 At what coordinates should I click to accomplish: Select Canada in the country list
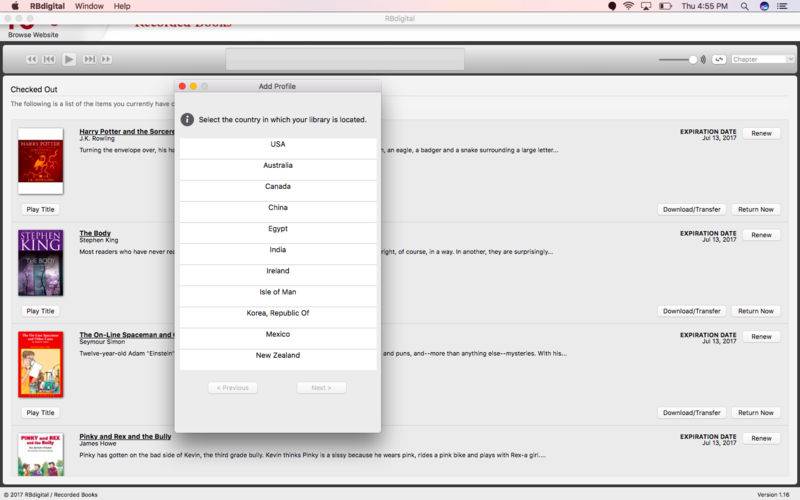[278, 190]
